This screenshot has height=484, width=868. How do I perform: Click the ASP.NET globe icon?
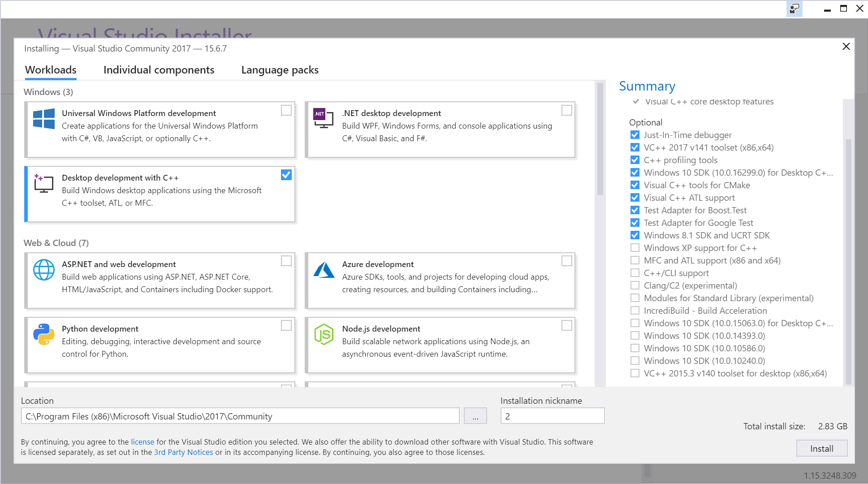pyautogui.click(x=44, y=270)
